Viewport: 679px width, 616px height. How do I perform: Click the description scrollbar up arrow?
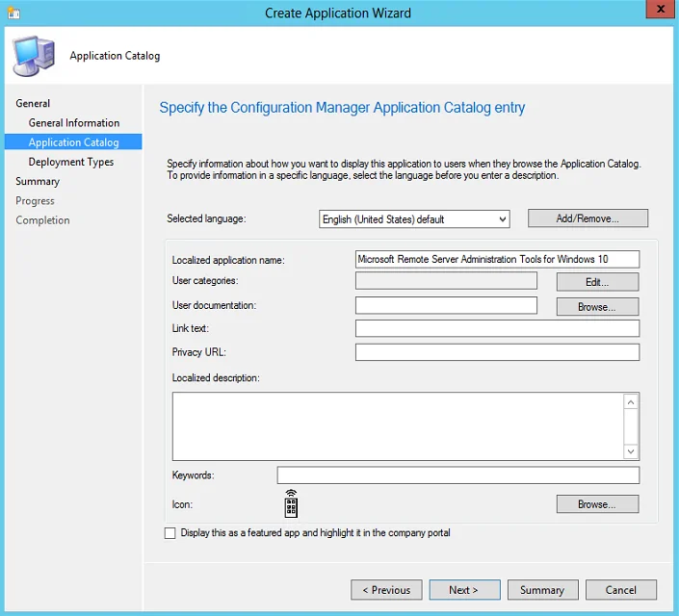coord(631,402)
